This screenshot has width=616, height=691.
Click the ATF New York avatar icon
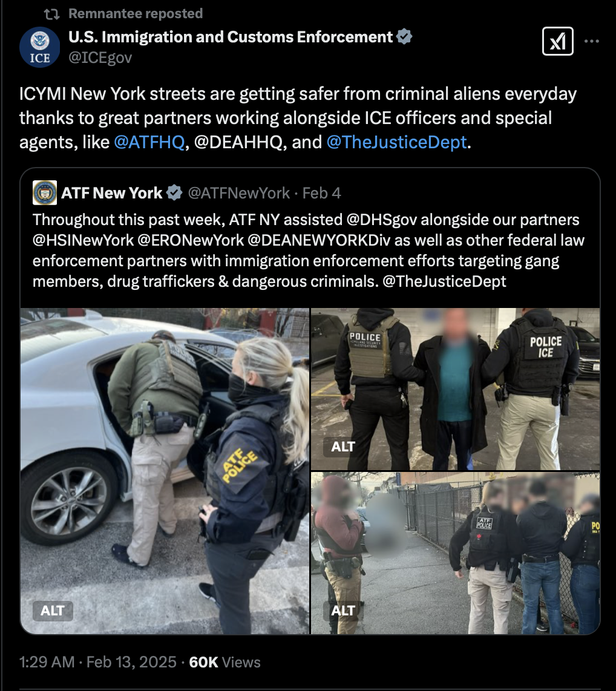[45, 193]
